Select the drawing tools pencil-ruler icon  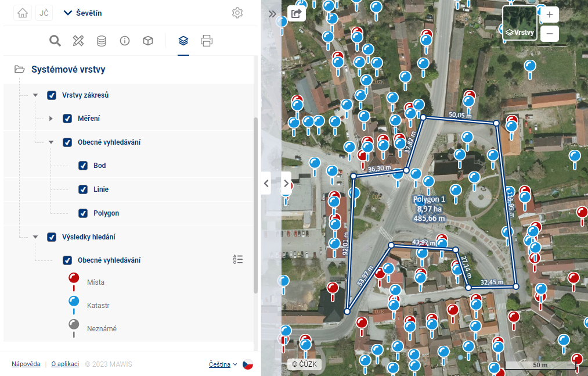[x=78, y=41]
